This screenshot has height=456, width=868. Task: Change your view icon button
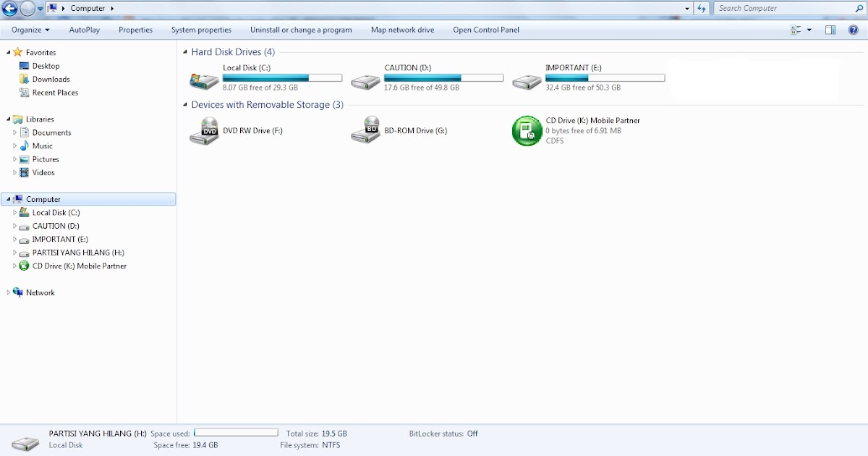tap(796, 30)
